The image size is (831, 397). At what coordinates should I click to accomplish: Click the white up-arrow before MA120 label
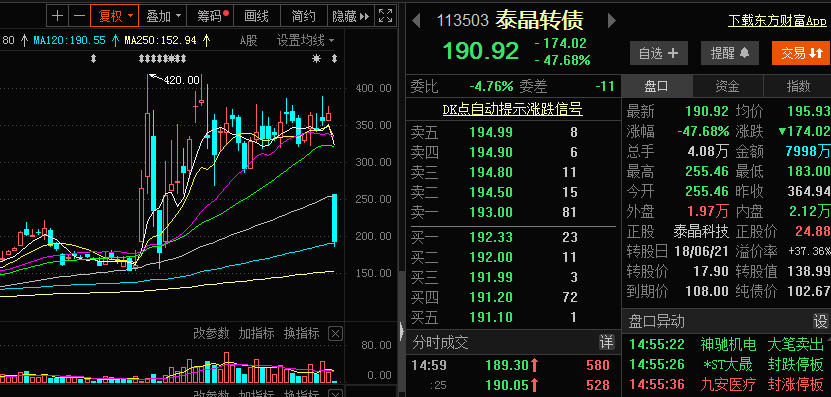pos(24,40)
